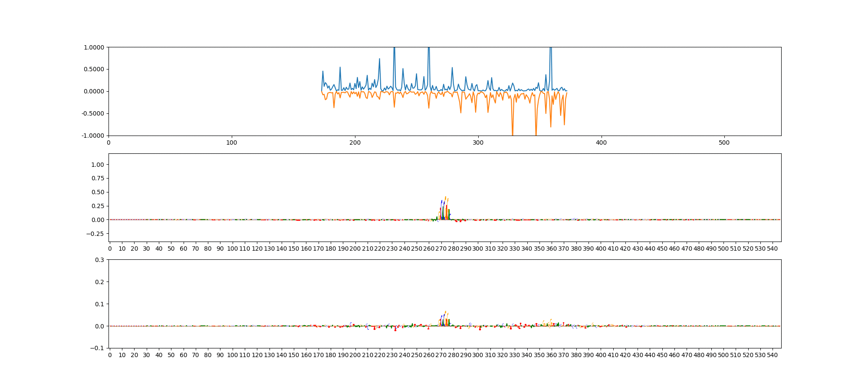
Task: Click the blue line's first spike near 175
Action: click(322, 72)
